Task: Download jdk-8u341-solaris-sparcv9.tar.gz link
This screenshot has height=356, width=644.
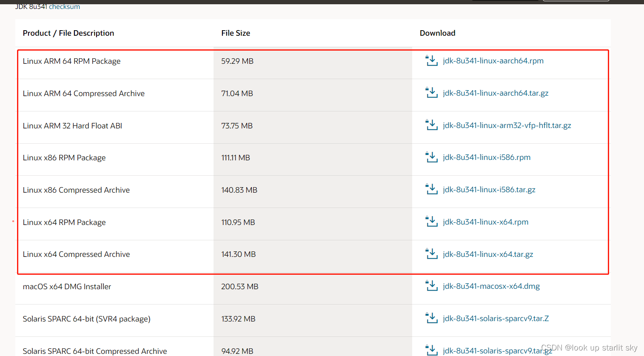Action: coord(497,351)
